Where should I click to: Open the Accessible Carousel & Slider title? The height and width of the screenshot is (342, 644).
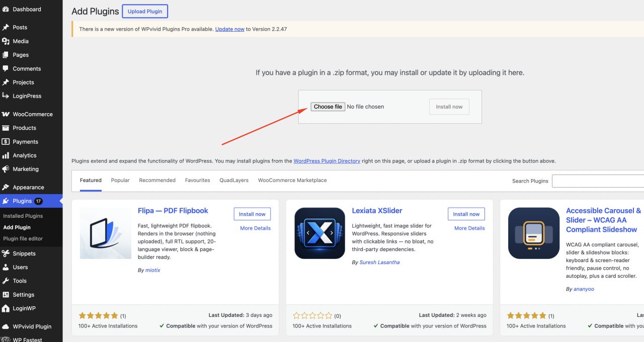click(x=604, y=220)
